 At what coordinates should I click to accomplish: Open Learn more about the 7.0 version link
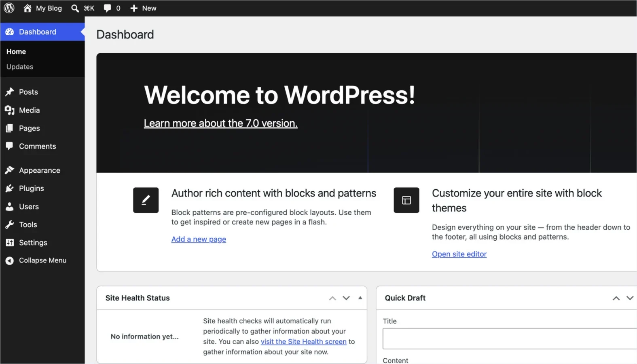point(221,123)
